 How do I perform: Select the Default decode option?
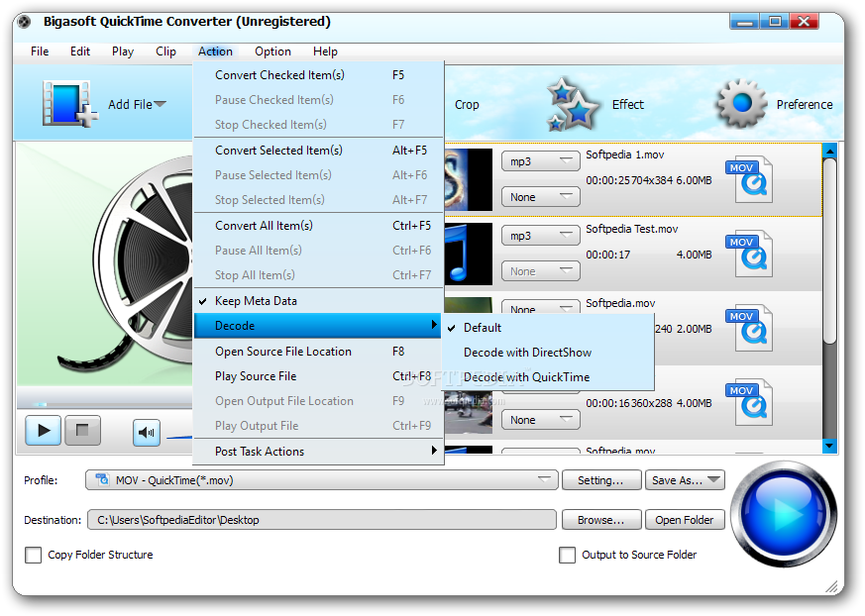[x=548, y=328]
